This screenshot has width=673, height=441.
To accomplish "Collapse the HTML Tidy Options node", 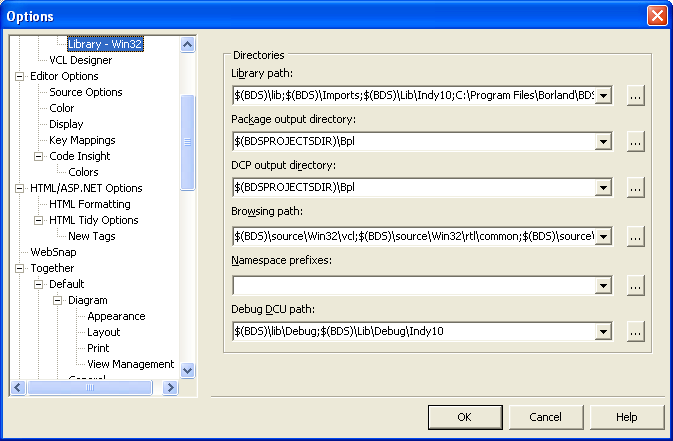I will (x=39, y=220).
